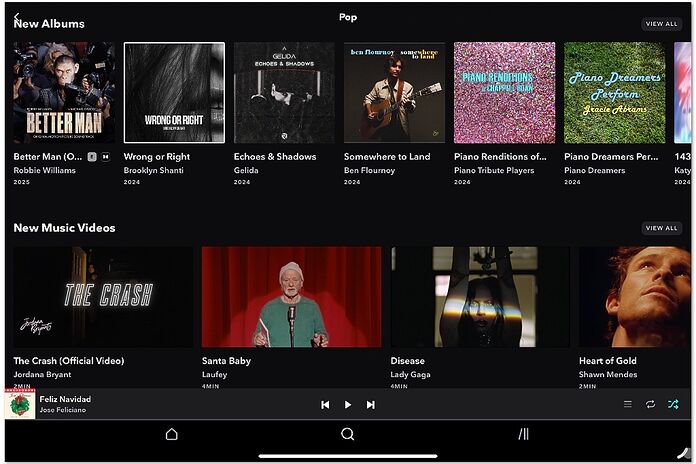Screen dimensions: 696x464
Task: Select the Somewhere to Land title text
Action: pyautogui.click(x=387, y=157)
